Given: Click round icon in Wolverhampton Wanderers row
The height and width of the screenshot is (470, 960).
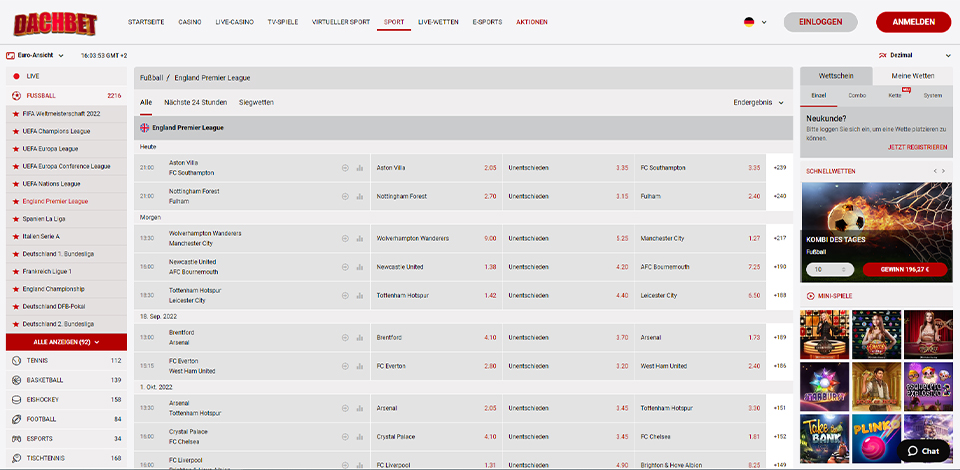Looking at the screenshot, I should tap(345, 239).
